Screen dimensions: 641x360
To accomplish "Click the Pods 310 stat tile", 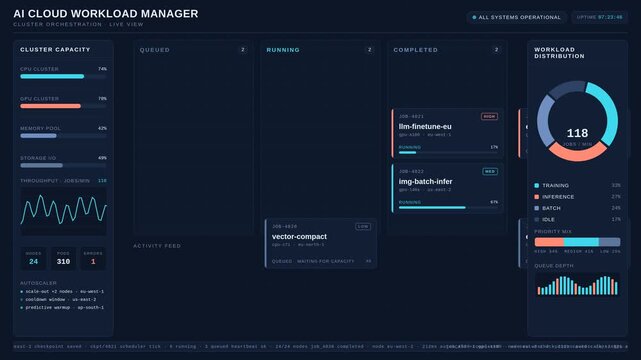I will tap(63, 258).
